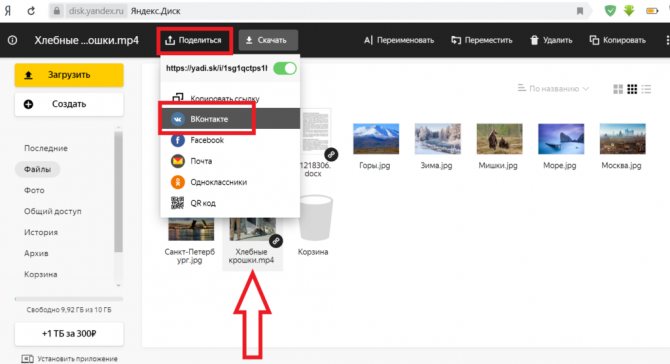Switch to large tiles view icon
Image resolution: width=670 pixels, height=364 pixels.
[x=618, y=89]
